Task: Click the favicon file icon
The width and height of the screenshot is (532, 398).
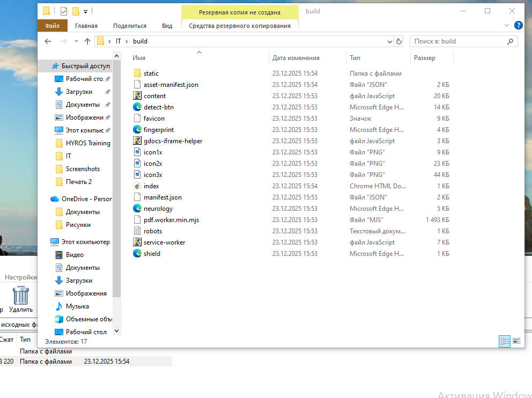Action: (x=137, y=118)
